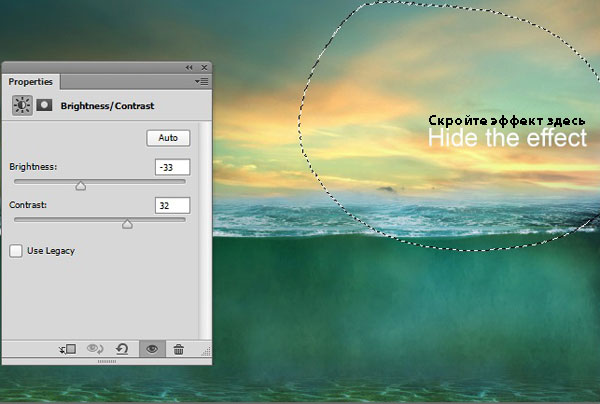600x404 pixels.
Task: Click the Properties panel vertical scrollbar
Action: pos(205,230)
